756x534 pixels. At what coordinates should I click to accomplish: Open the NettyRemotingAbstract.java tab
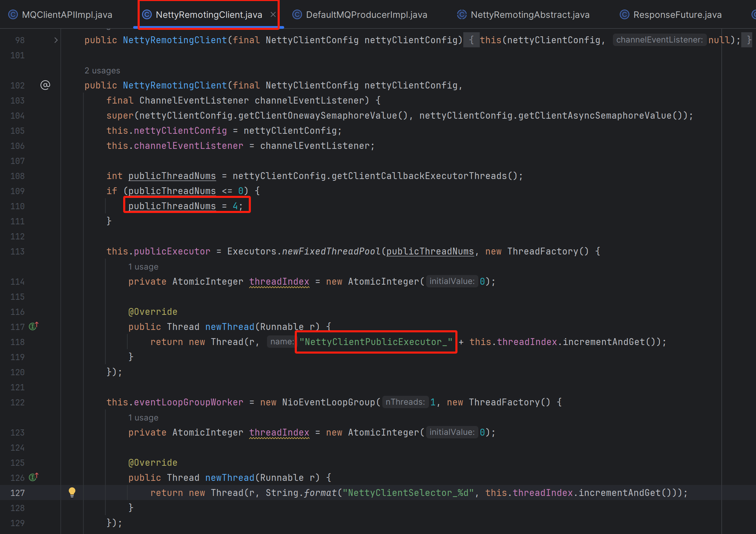coord(523,15)
